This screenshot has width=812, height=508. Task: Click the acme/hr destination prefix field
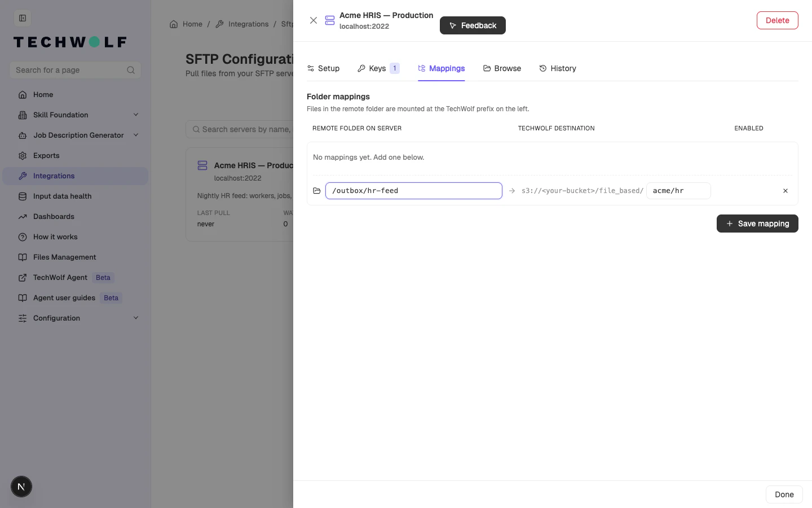pyautogui.click(x=678, y=191)
